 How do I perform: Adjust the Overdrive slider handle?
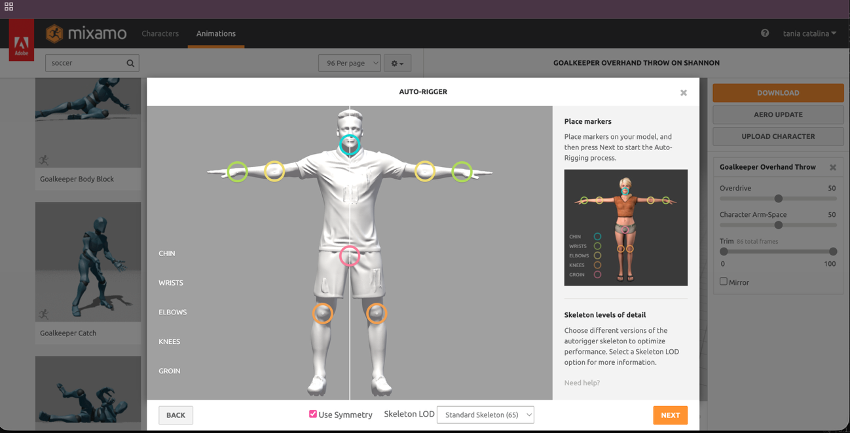[778, 198]
